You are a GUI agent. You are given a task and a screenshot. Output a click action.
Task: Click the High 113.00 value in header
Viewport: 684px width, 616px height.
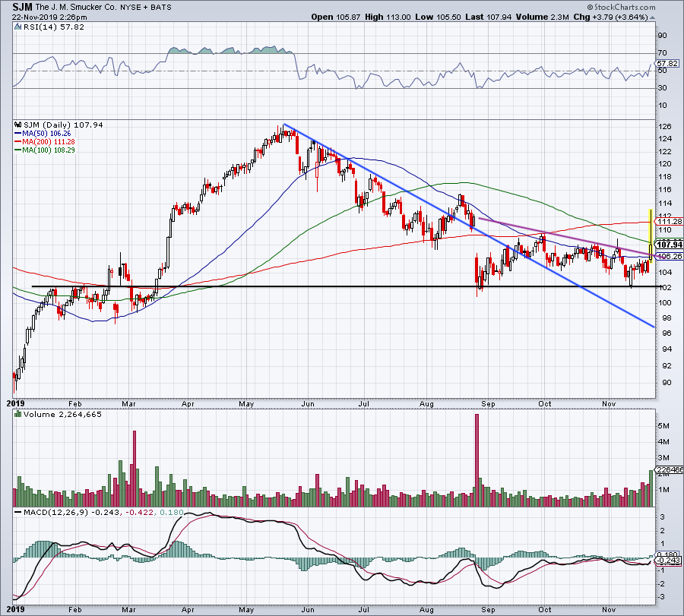pyautogui.click(x=388, y=17)
